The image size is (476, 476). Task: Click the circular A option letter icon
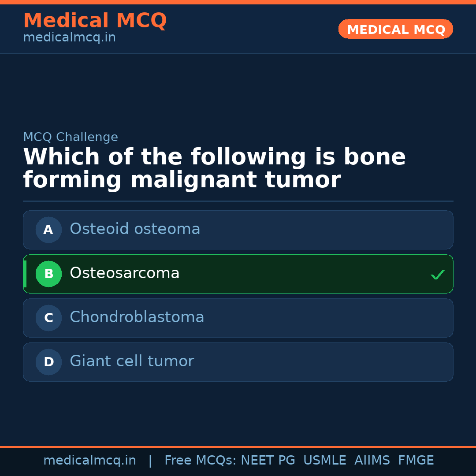[48, 230]
